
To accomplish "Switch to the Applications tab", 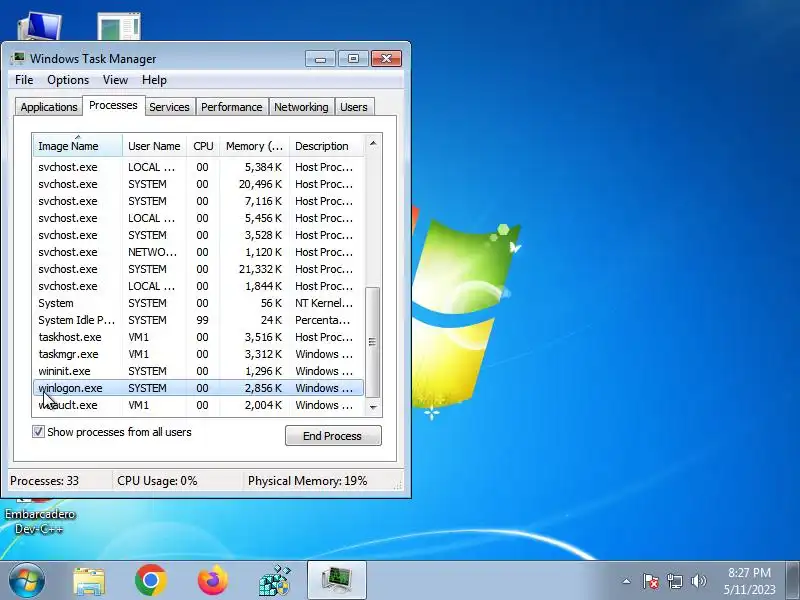I will point(49,107).
